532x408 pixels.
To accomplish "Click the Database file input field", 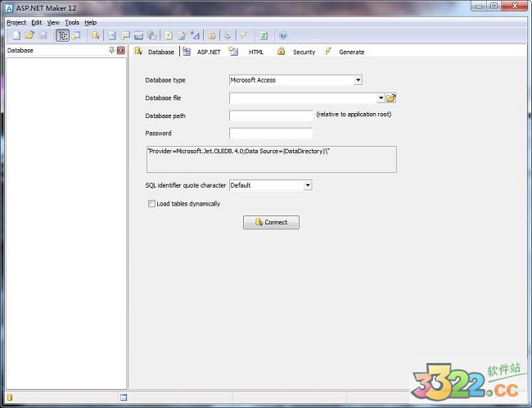I will point(303,98).
